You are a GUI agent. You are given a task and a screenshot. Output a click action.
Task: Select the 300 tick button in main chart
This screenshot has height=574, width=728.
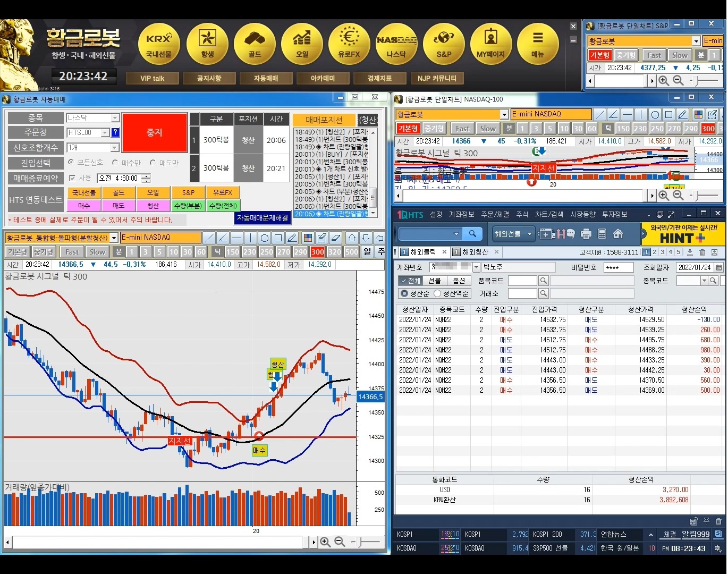pos(318,252)
